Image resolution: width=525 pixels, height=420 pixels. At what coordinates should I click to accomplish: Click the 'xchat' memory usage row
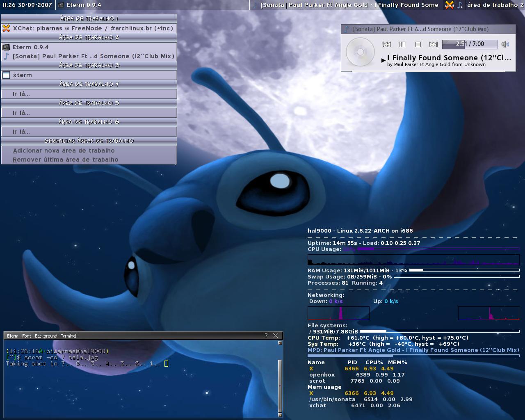coord(354,405)
